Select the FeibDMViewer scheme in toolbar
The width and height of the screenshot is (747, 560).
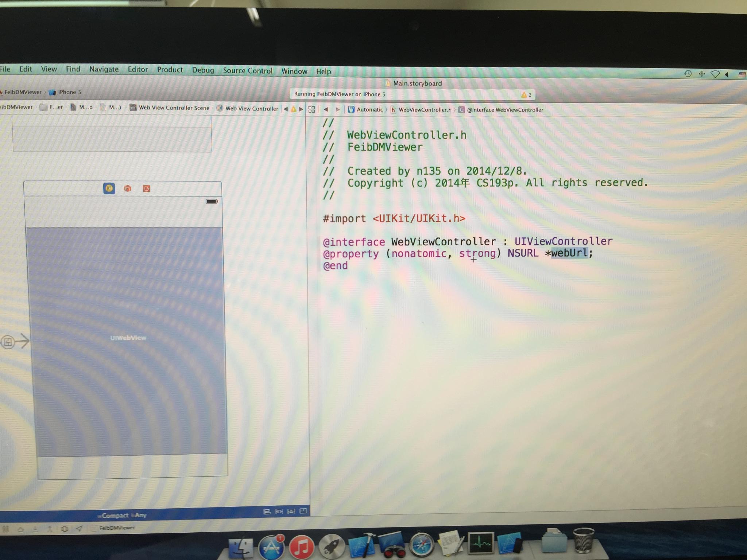coord(22,92)
